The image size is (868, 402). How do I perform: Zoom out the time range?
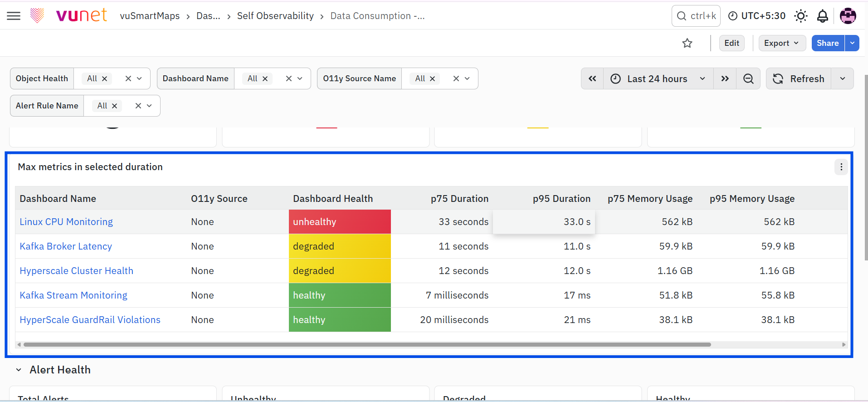click(748, 78)
